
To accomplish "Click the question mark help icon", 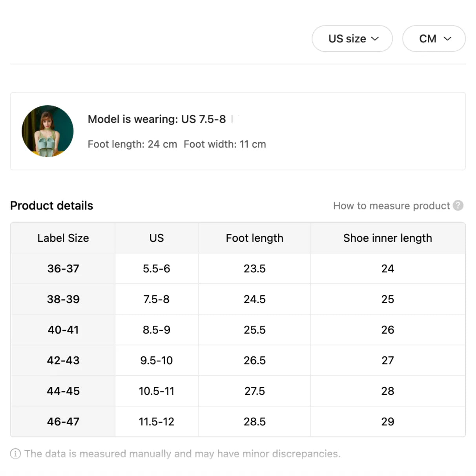I will tap(458, 206).
